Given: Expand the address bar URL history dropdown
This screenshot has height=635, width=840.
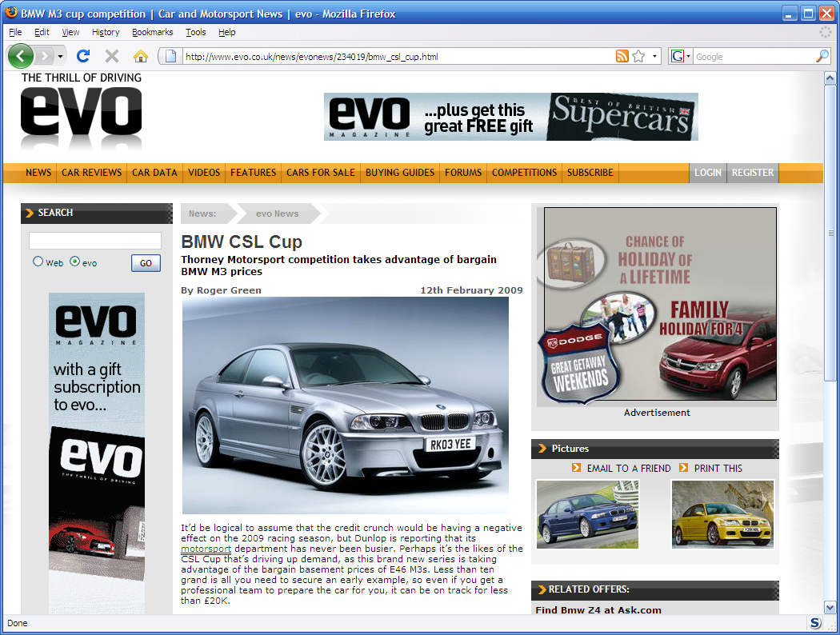Looking at the screenshot, I should point(654,56).
